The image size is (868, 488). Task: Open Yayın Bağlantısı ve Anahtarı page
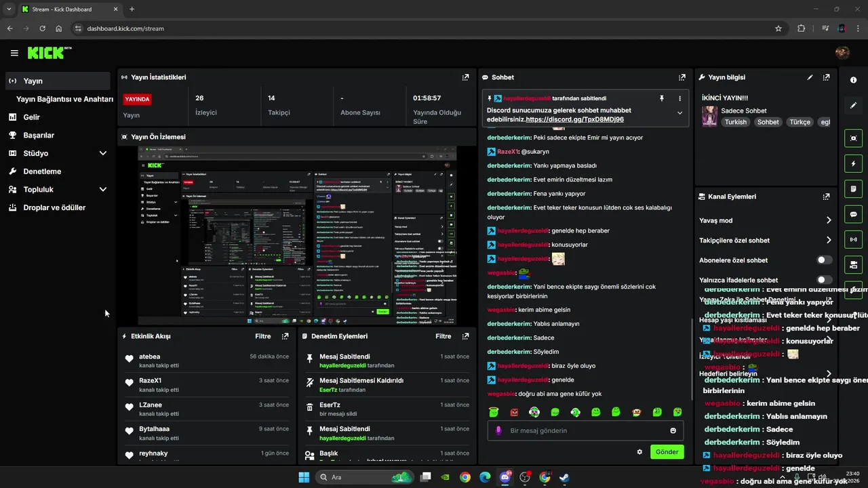64,99
